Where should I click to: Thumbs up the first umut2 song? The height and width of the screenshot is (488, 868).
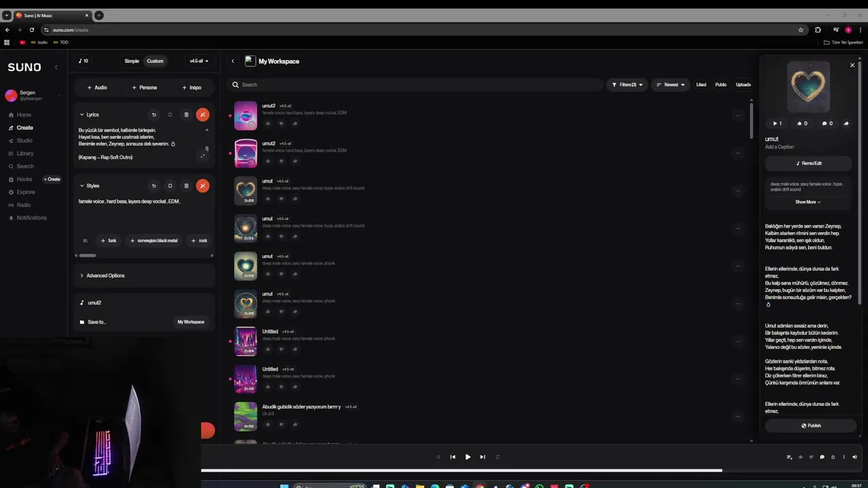click(x=268, y=123)
